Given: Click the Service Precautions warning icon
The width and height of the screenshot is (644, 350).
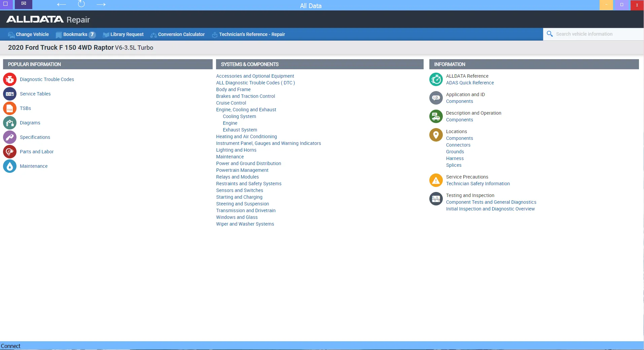Looking at the screenshot, I should tap(436, 180).
